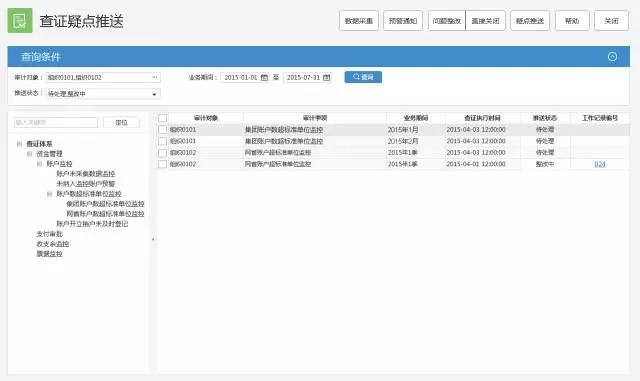Open the end date calendar icon
The height and width of the screenshot is (381, 640).
pos(327,77)
